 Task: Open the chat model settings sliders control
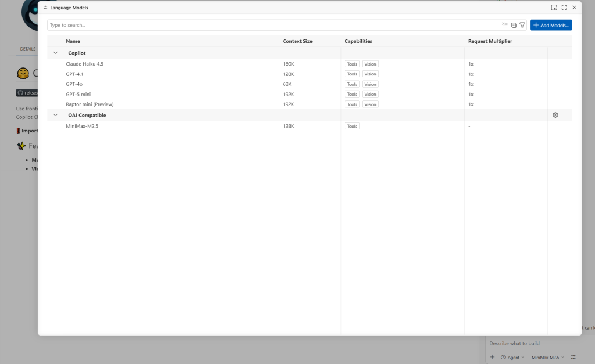click(572, 357)
